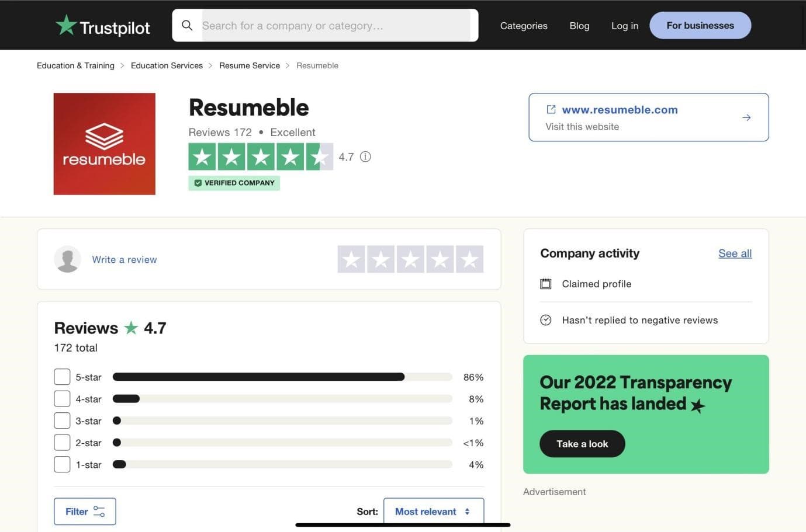The width and height of the screenshot is (806, 532).
Task: Click "Hasn't replied to negative reviews"
Action: click(640, 320)
